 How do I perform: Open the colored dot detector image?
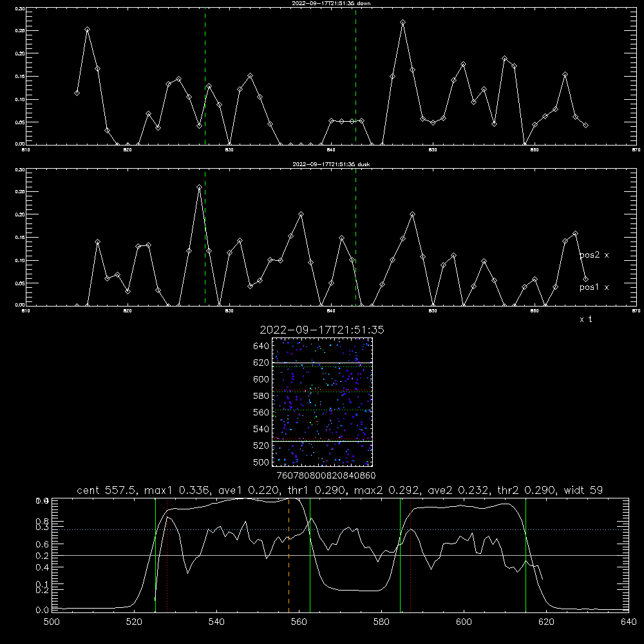322,402
